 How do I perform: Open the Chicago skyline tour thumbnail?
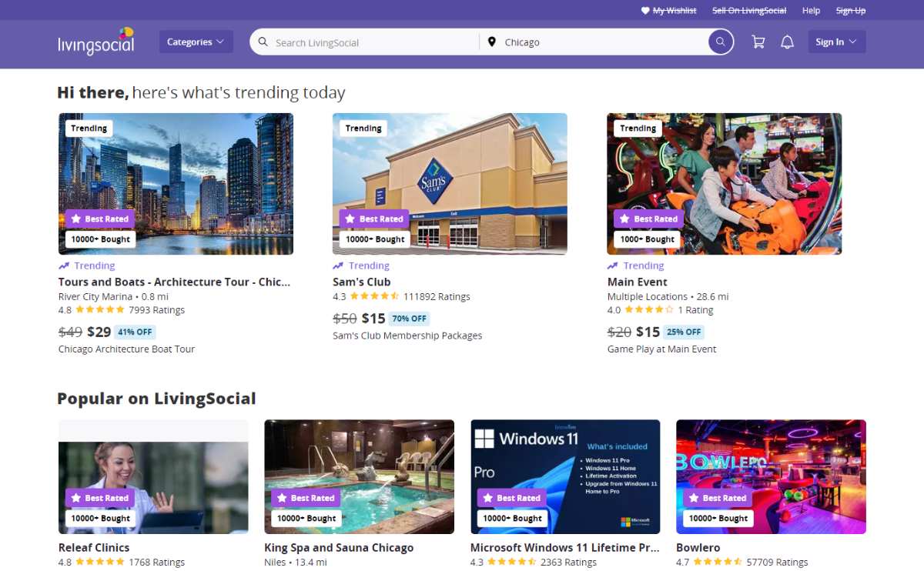(176, 184)
